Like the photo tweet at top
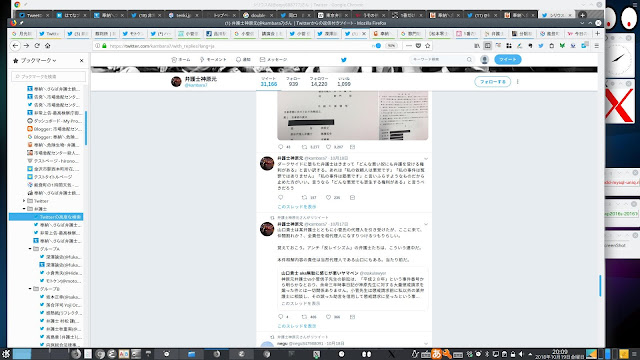 328,147
